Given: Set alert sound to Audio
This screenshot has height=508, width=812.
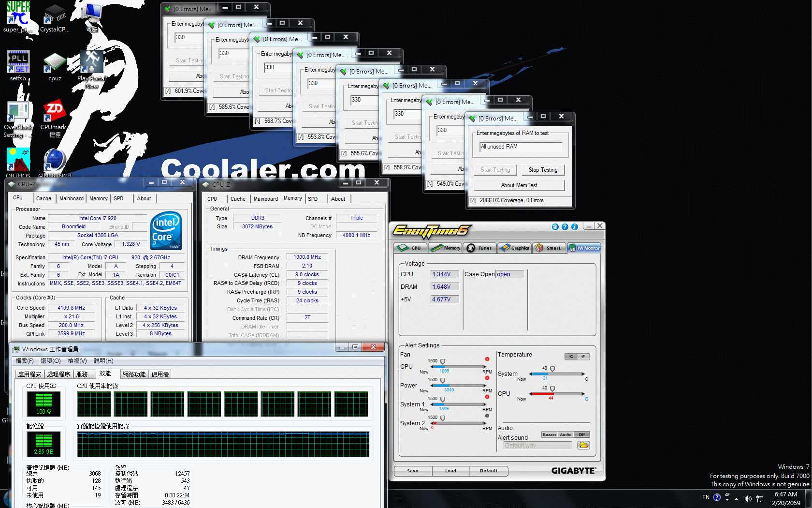Looking at the screenshot, I should click(x=565, y=434).
